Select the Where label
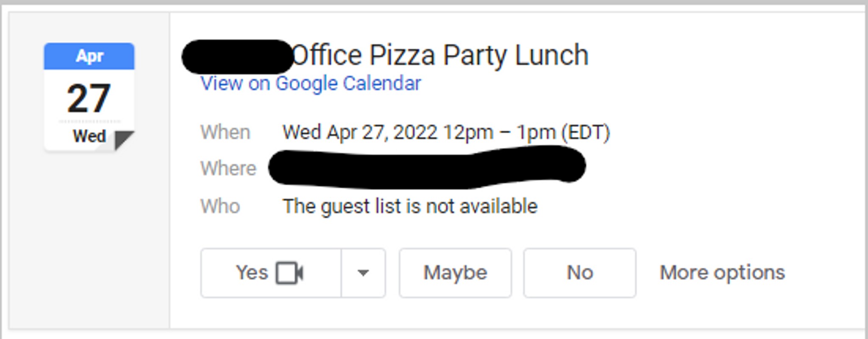Image resolution: width=868 pixels, height=339 pixels. pos(228,169)
